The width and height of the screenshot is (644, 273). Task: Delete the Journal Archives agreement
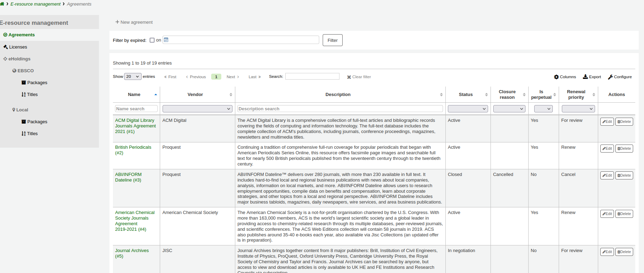click(624, 252)
